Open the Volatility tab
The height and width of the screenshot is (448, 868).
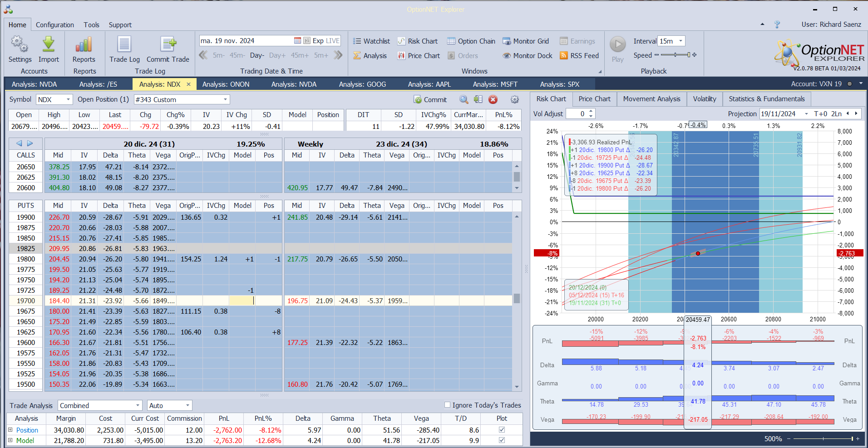point(705,99)
